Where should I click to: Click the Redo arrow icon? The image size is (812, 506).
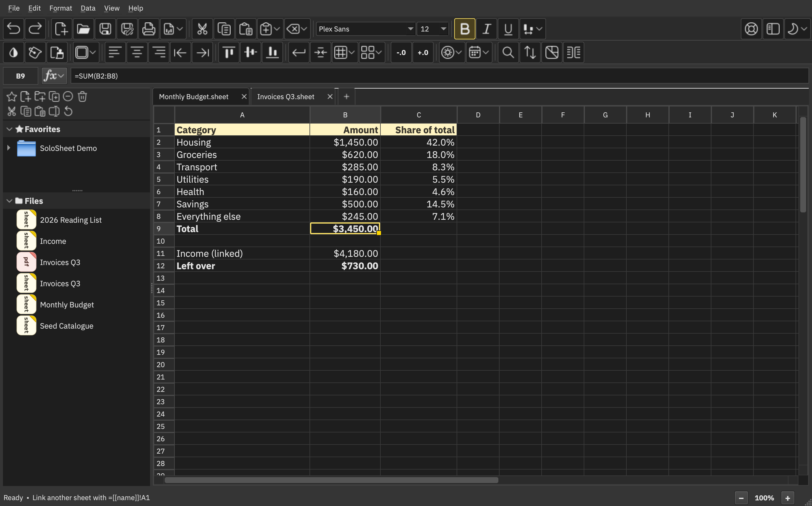click(x=35, y=29)
